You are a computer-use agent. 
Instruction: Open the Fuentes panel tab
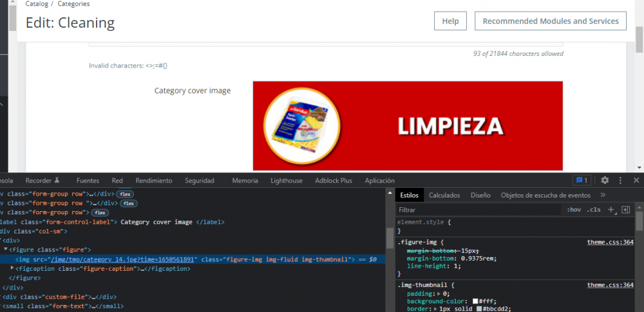pyautogui.click(x=88, y=181)
